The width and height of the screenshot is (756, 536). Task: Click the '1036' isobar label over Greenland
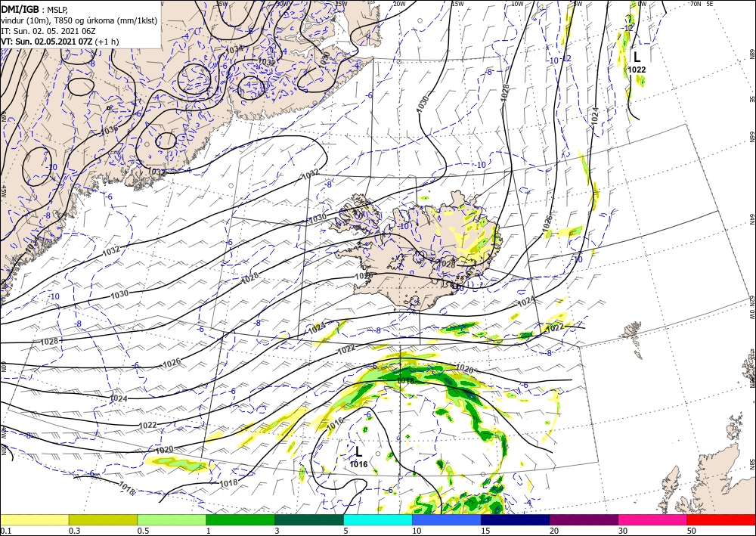tap(110, 130)
